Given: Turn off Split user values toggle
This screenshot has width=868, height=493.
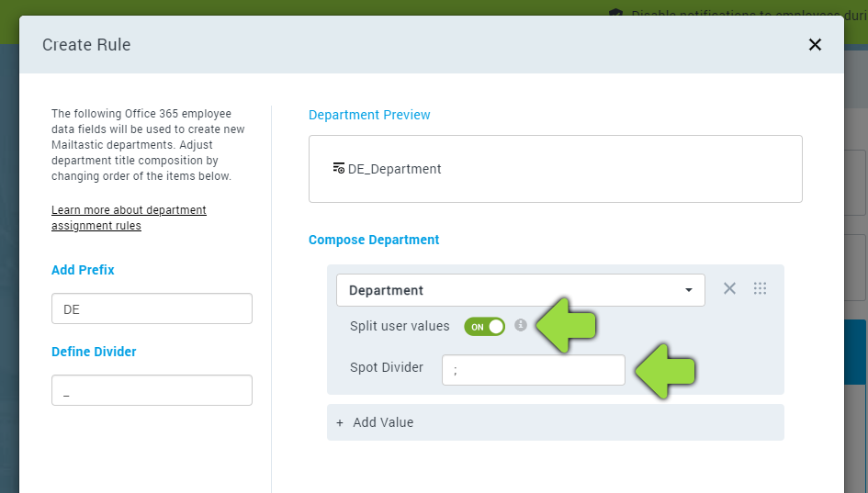Looking at the screenshot, I should [484, 327].
